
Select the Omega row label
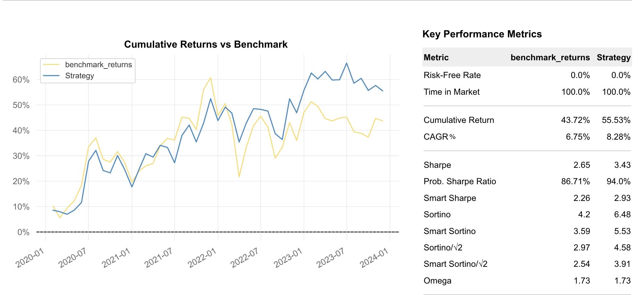pyautogui.click(x=437, y=281)
